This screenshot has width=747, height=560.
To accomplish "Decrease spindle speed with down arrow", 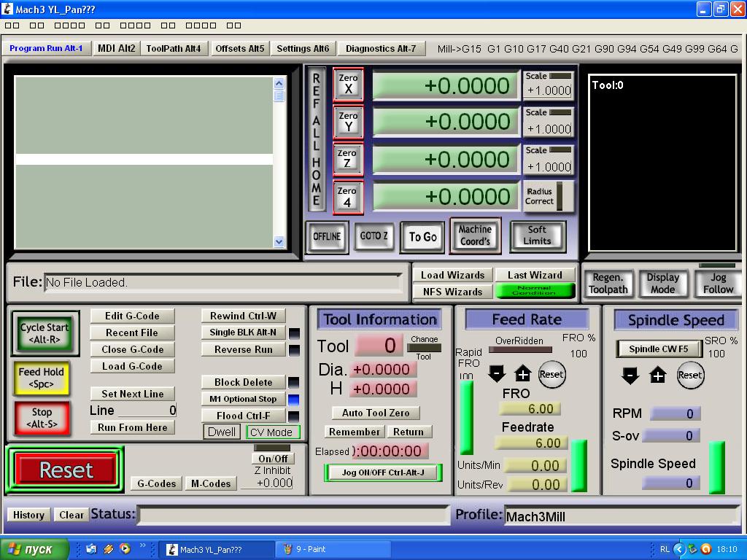I will [631, 376].
